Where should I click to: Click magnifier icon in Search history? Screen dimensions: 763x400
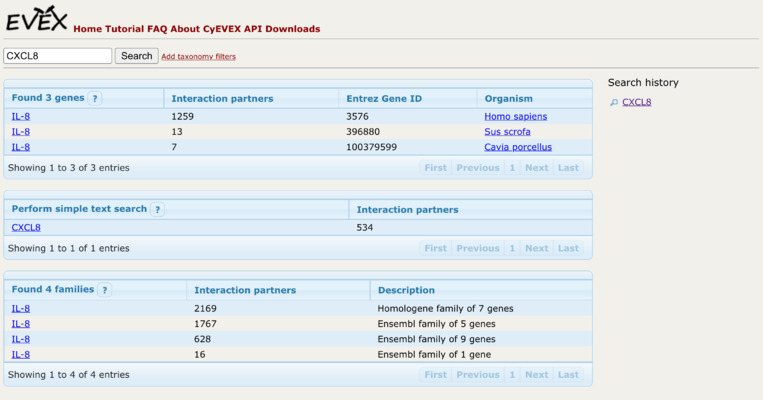[x=614, y=102]
